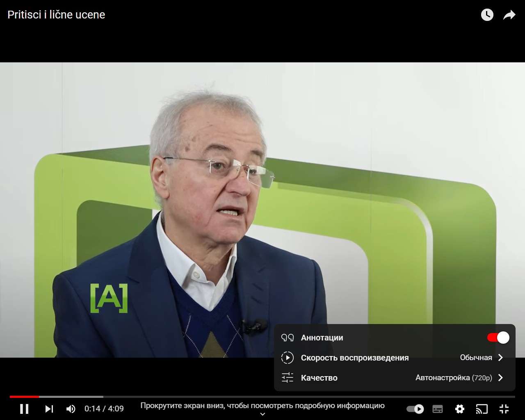
Task: Click the Аннотации menu row label
Action: coord(322,338)
